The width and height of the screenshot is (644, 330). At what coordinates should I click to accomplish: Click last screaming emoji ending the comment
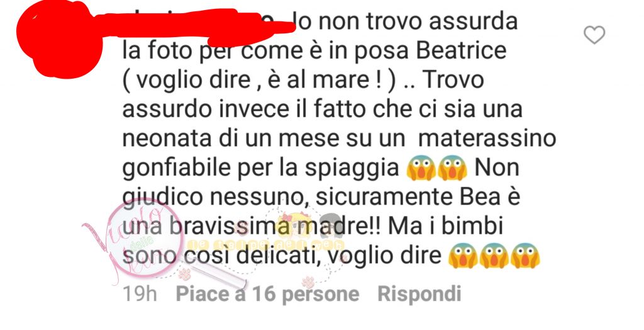(x=525, y=256)
